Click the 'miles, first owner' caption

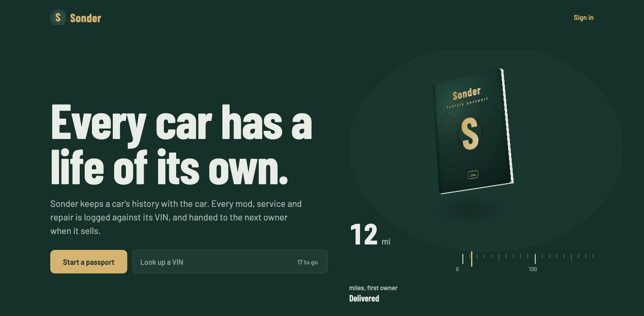(373, 288)
